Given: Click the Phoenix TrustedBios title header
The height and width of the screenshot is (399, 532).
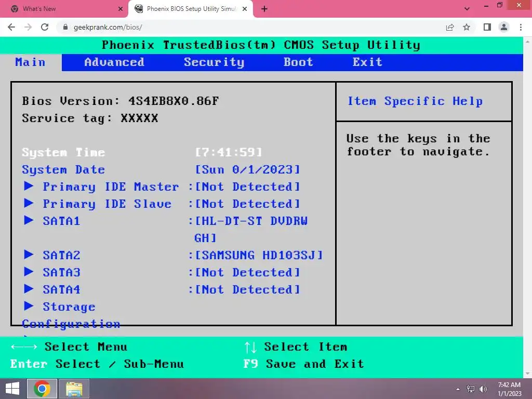Looking at the screenshot, I should [261, 45].
